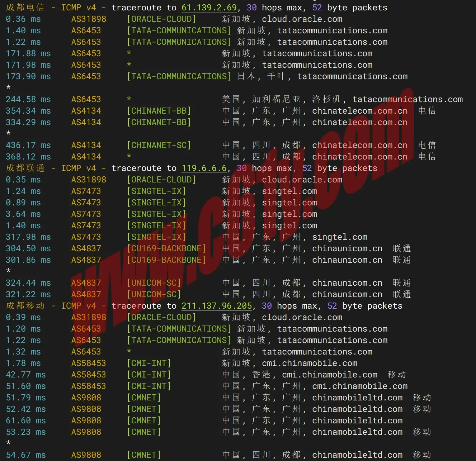Click the latency value 1.32 ms
This screenshot has height=461, width=476.
pyautogui.click(x=23, y=352)
